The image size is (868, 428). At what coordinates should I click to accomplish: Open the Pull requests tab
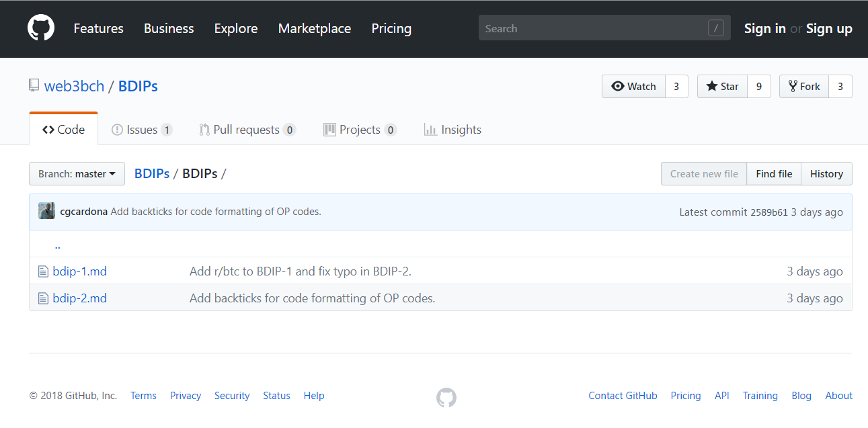247,130
